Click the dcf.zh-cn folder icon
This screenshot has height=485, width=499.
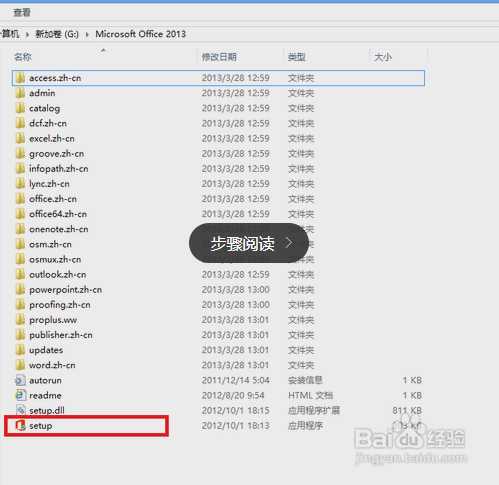20,123
